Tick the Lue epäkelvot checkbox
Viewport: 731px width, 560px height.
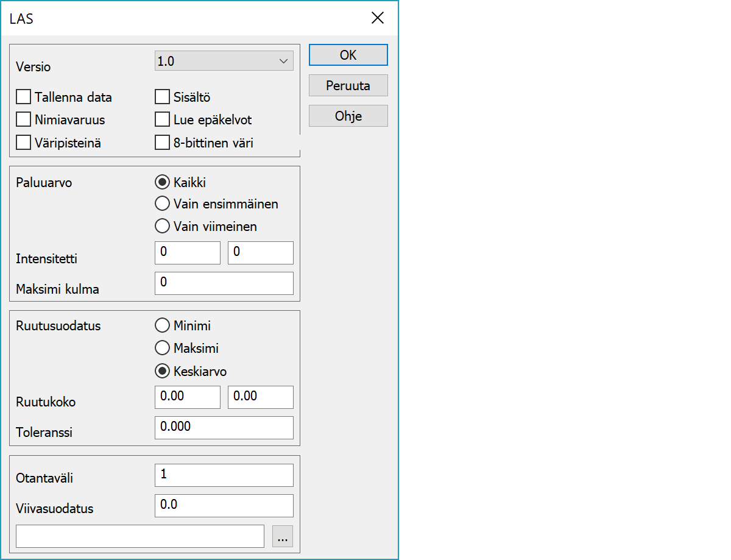point(162,119)
